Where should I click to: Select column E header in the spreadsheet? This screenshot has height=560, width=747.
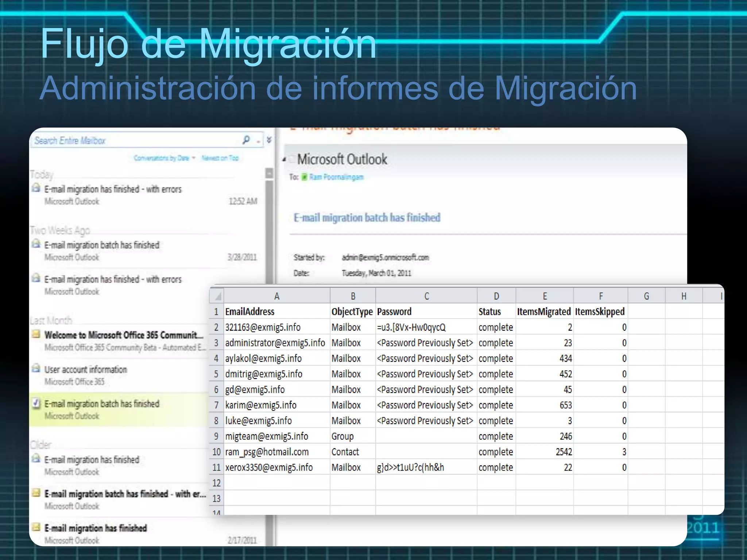click(545, 296)
